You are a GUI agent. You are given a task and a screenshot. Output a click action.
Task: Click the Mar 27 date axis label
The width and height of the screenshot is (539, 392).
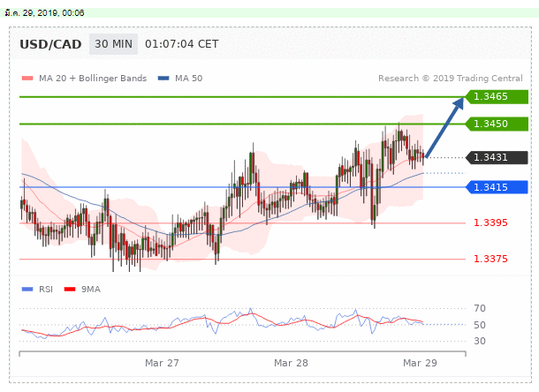(x=162, y=363)
